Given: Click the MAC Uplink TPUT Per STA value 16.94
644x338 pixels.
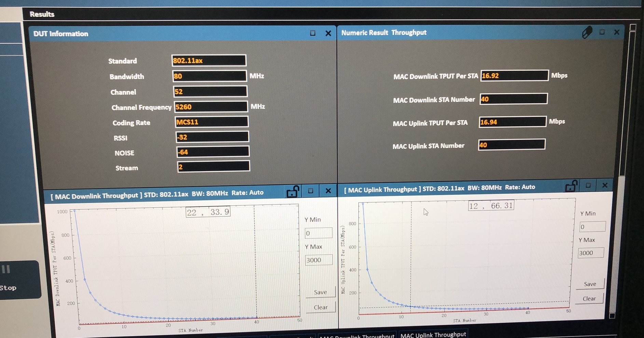Looking at the screenshot, I should [512, 122].
